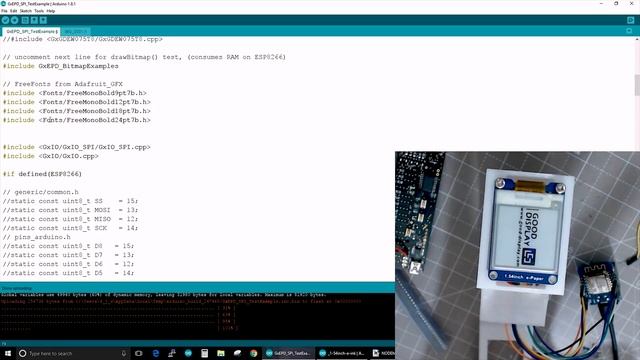Open Calculator from the taskbar
Image resolution: width=640 pixels, height=360 pixels.
[x=204, y=353]
